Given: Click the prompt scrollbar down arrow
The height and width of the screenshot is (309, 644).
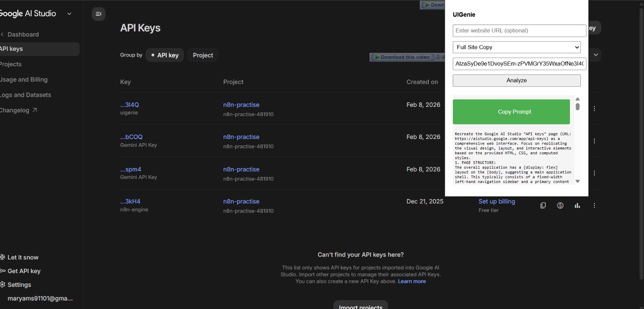Looking at the screenshot, I should (578, 181).
